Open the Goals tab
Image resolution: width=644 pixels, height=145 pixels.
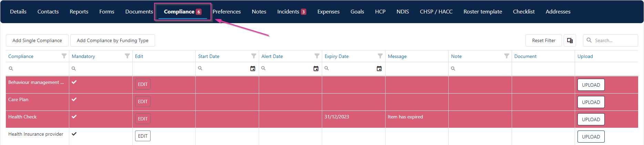click(x=357, y=11)
